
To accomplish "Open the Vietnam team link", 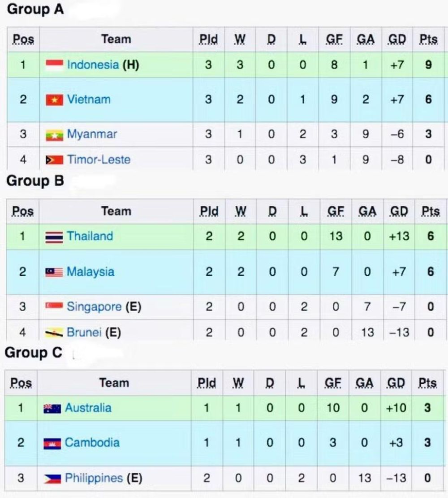I will 89,99.
